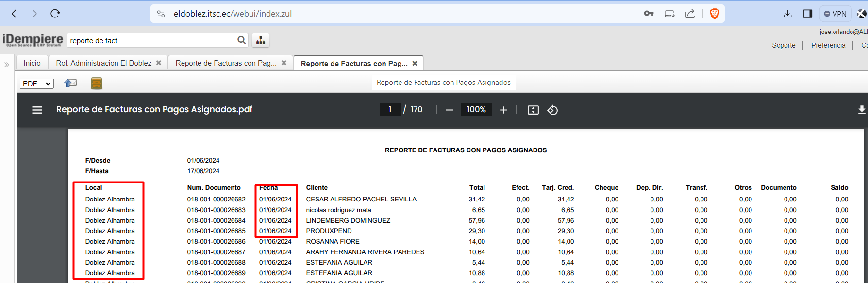
Task: Open the menu tree hierarchy icon
Action: (261, 40)
